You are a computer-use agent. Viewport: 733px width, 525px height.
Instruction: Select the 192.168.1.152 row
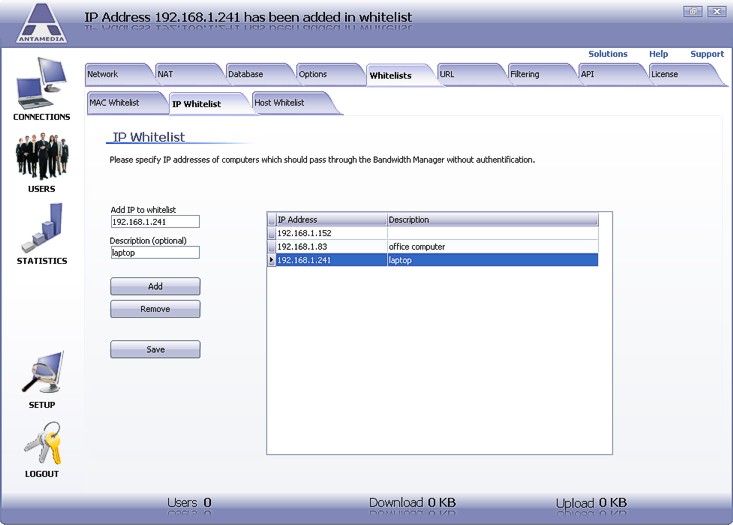coord(432,233)
